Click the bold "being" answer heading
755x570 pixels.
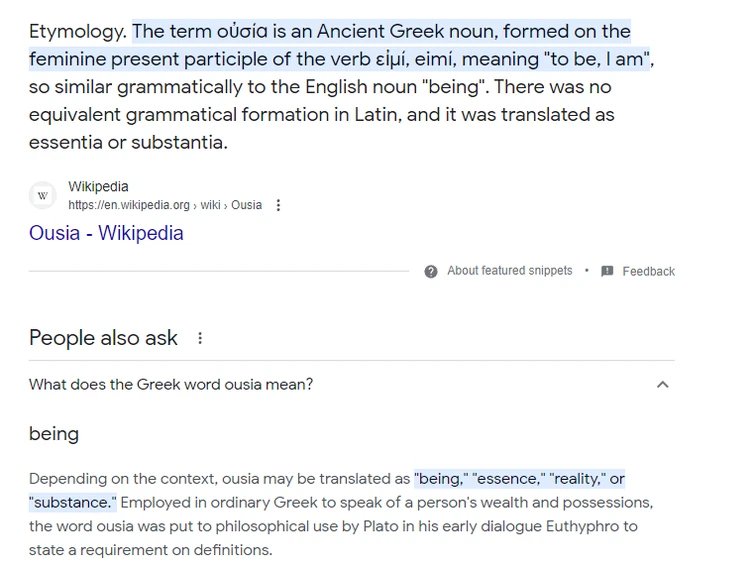54,433
